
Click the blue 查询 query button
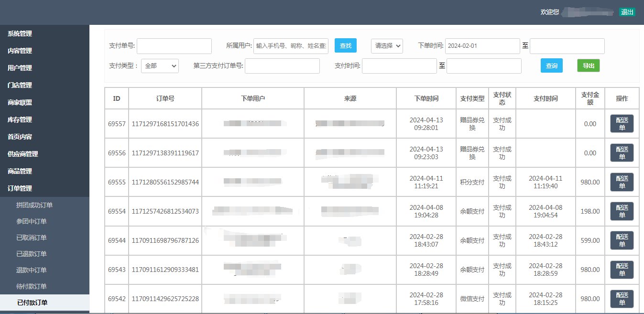click(x=551, y=66)
